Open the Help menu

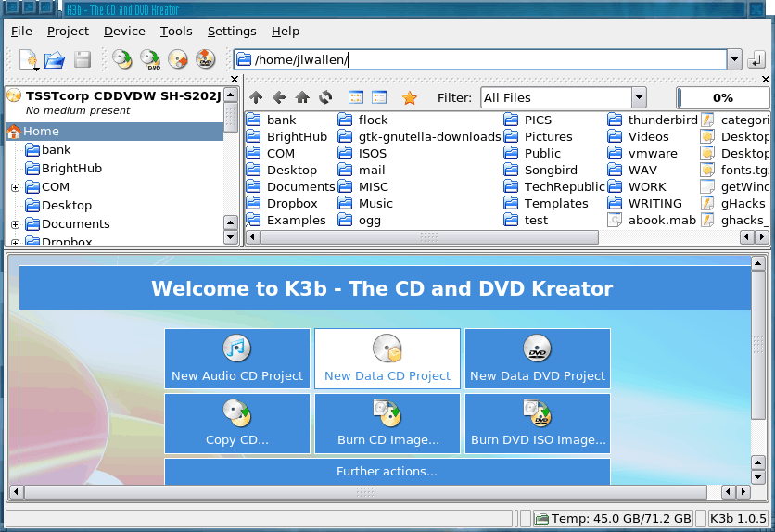coord(286,32)
